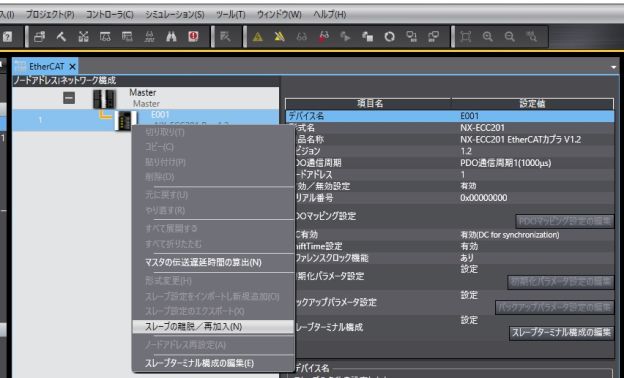The image size is (624, 378).
Task: Open the プロジェクト(P) menu
Action: 50,15
